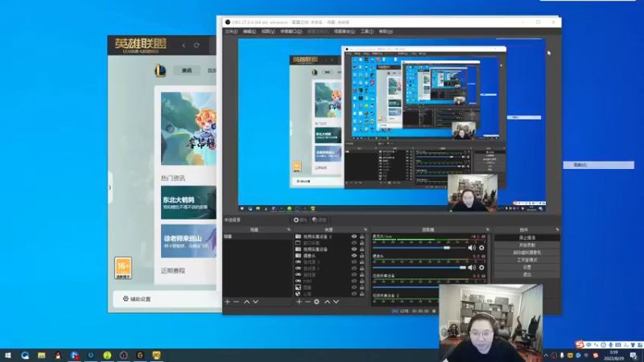Open the 场景集合(S) menu in OBS

(x=345, y=31)
